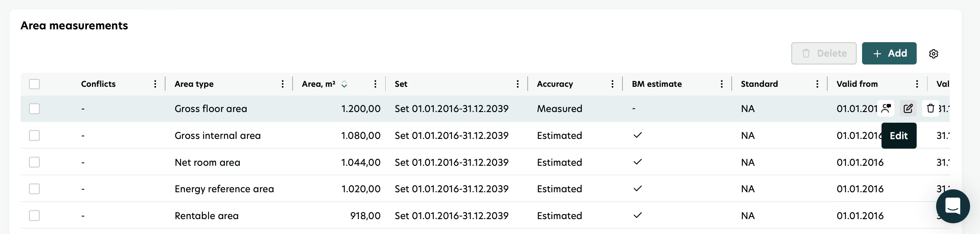Click the NA standard cell in Gross floor area row
980x234 pixels.
[x=748, y=109]
